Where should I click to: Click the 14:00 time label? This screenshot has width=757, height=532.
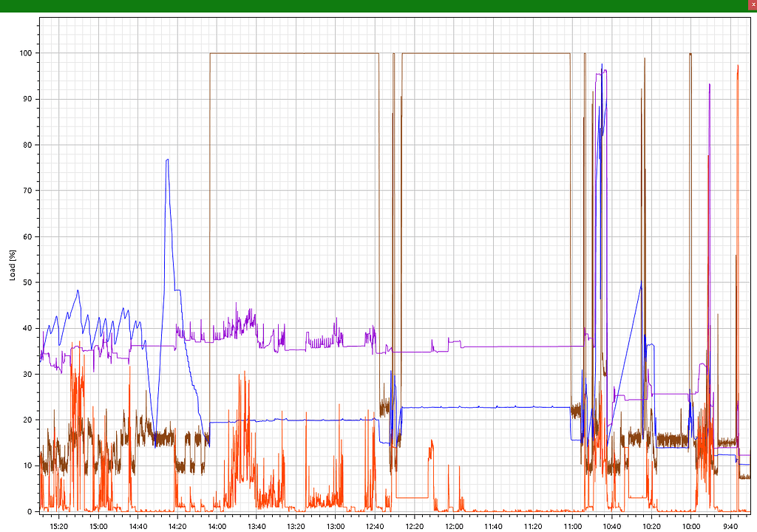(x=217, y=526)
